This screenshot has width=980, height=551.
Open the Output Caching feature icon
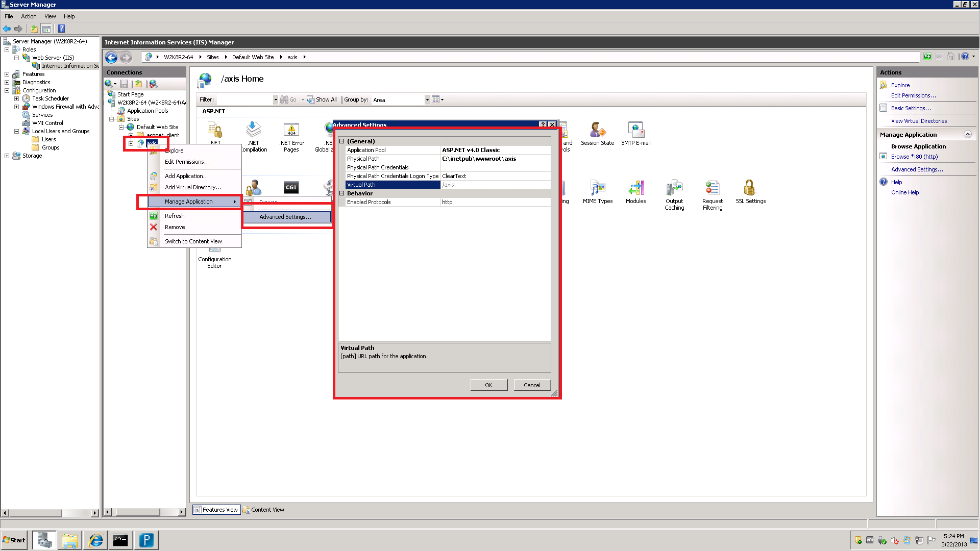pyautogui.click(x=674, y=195)
